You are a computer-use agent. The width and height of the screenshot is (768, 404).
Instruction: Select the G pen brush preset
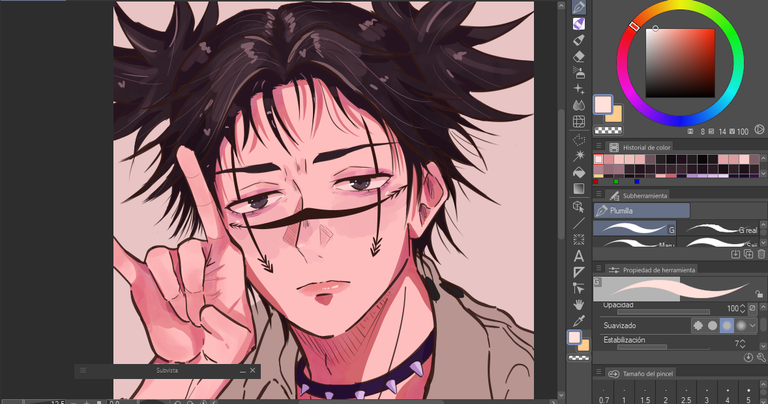[635, 228]
